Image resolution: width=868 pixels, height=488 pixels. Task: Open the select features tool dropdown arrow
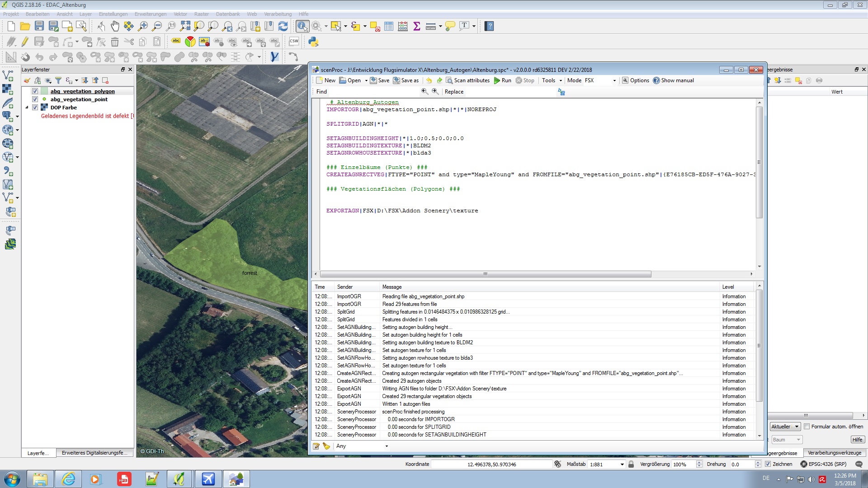click(x=345, y=26)
